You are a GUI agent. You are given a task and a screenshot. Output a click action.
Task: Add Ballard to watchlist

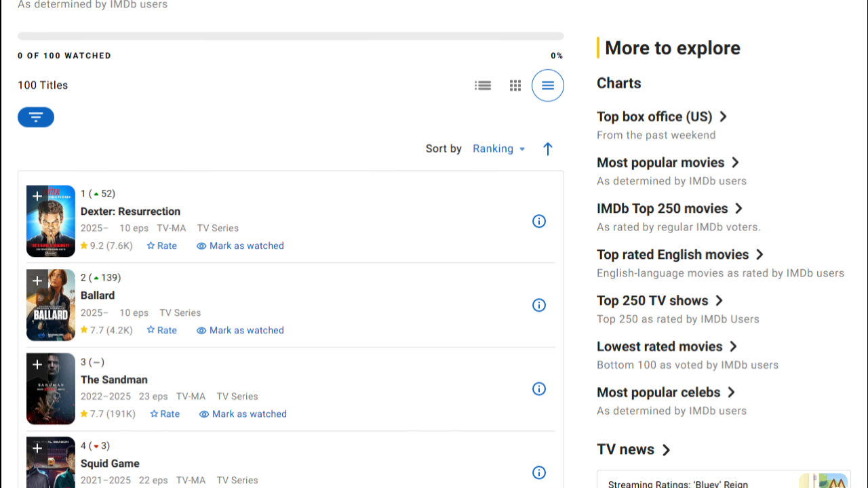pyautogui.click(x=37, y=280)
